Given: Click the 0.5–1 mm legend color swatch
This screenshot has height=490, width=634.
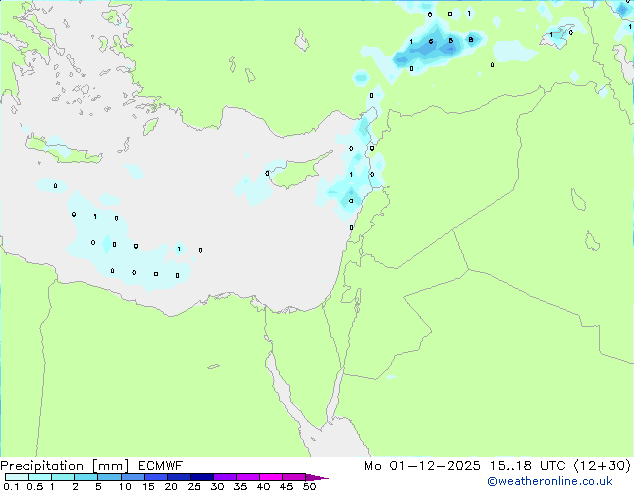Looking at the screenshot, I should pos(40,477).
